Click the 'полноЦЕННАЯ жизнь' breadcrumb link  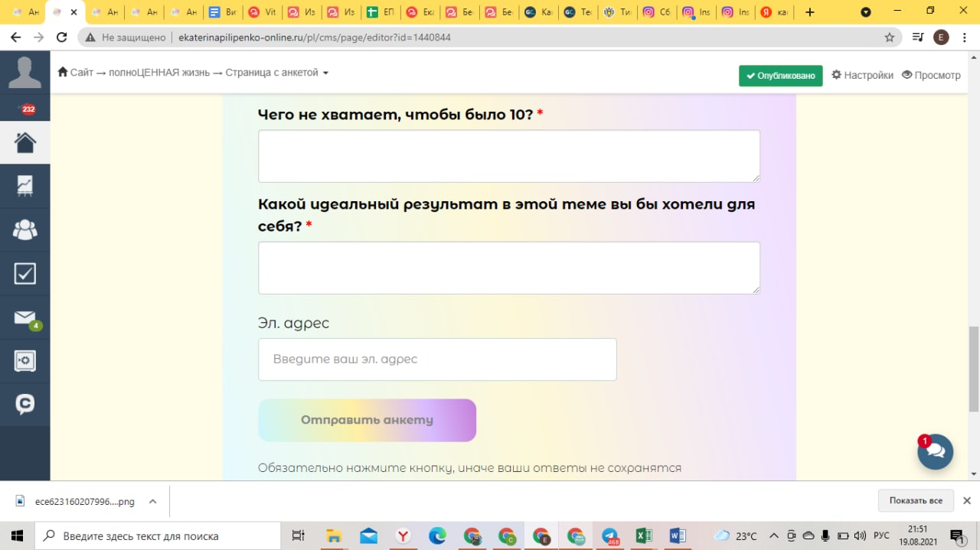161,73
